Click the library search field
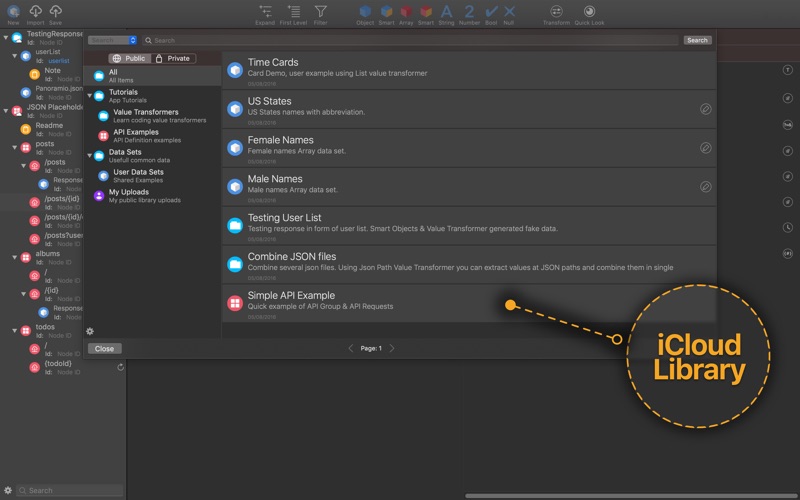This screenshot has width=800, height=500. [x=410, y=40]
